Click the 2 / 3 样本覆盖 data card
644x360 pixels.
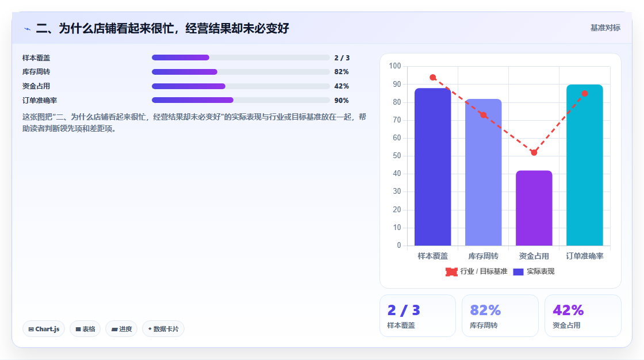point(417,316)
